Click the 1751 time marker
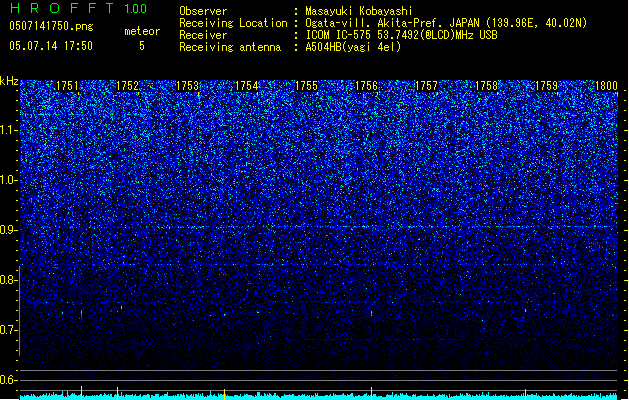 pyautogui.click(x=67, y=86)
